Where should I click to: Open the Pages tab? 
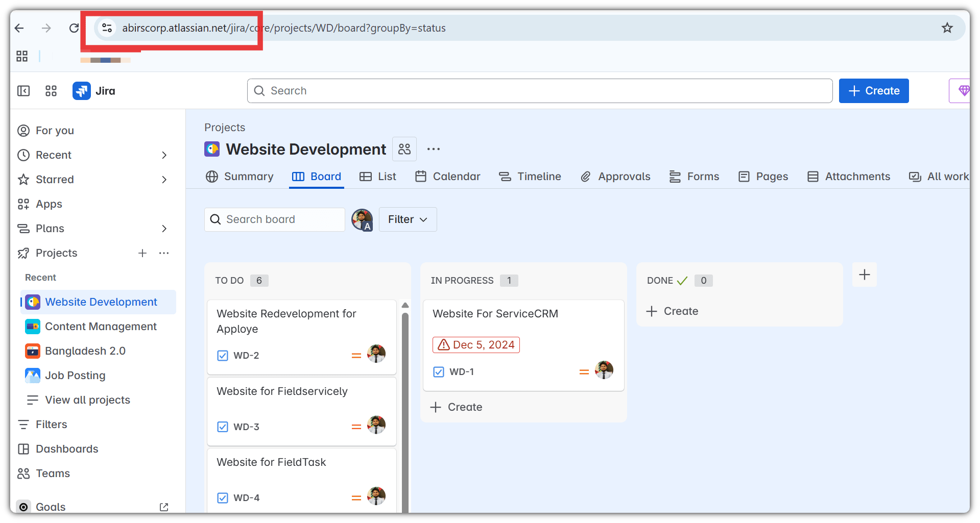pos(763,177)
